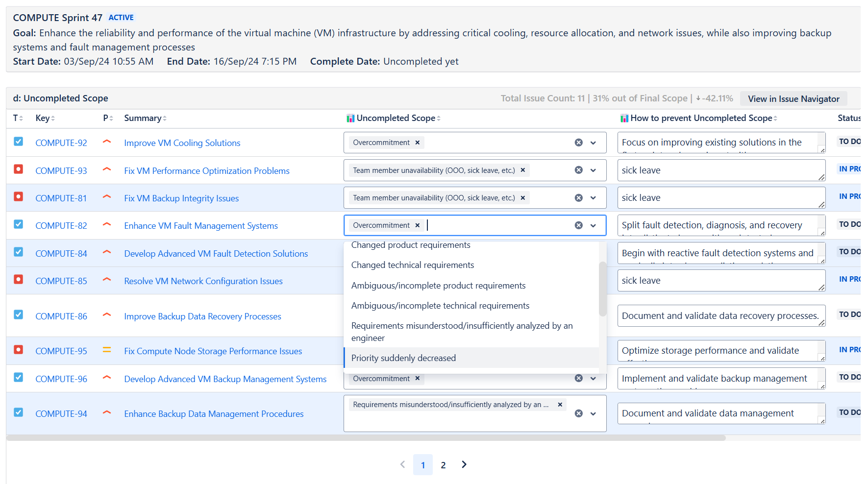Choose Changed technical requirements from the list
Viewport: 868px width, 484px height.
pos(412,265)
